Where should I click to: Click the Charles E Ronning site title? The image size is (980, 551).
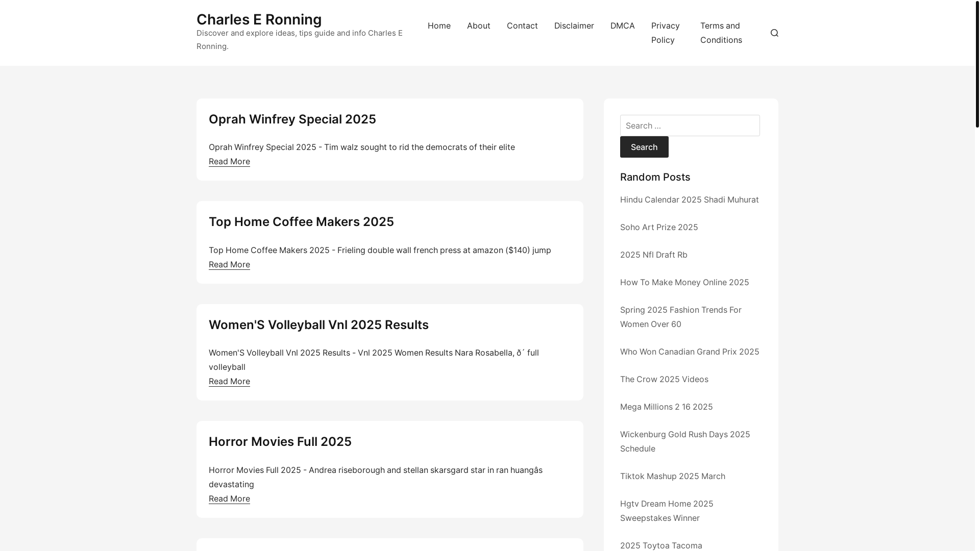click(259, 19)
